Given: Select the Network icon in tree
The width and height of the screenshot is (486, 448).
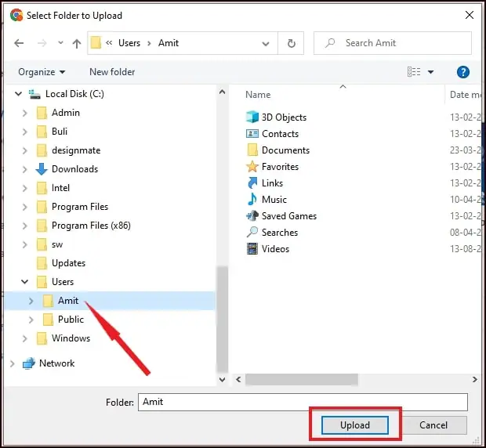Looking at the screenshot, I should [29, 363].
